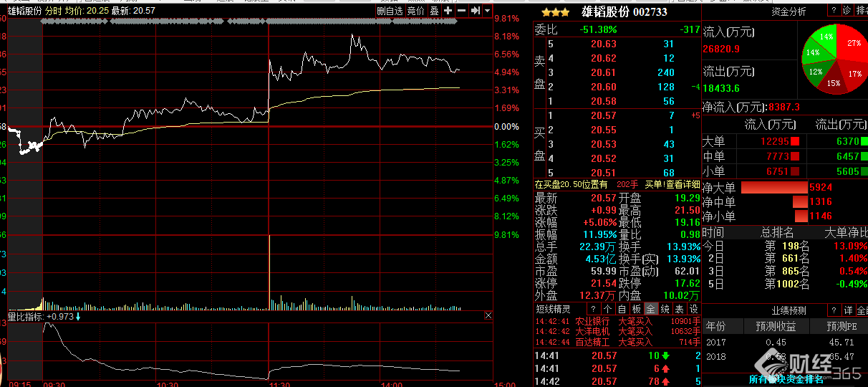This screenshot has height=387, width=868.
Task: Click the 5日 ranking row 第1002名
Action: [785, 284]
